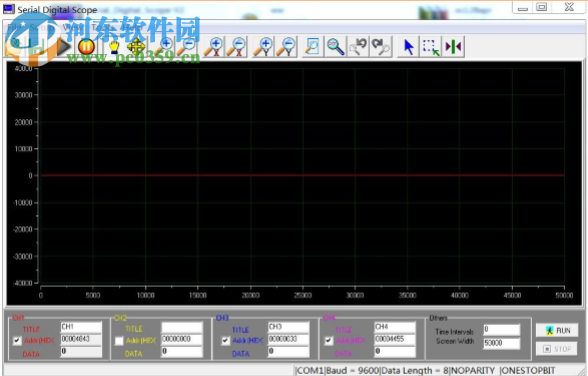Zoom in on the X axis

click(x=214, y=47)
